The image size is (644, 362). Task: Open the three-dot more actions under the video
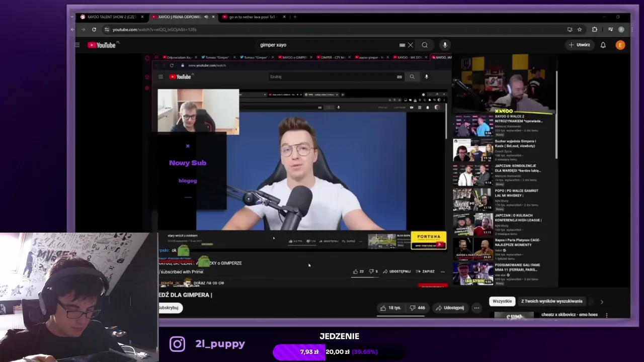(x=476, y=308)
